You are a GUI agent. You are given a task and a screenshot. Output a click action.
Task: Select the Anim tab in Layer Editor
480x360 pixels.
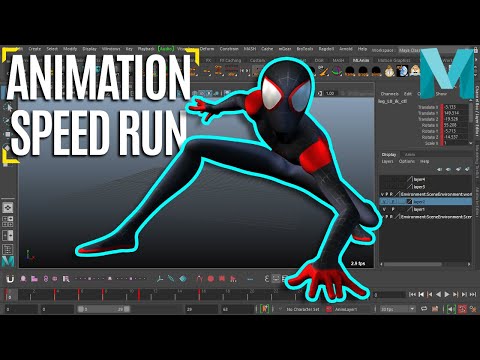coord(410,155)
